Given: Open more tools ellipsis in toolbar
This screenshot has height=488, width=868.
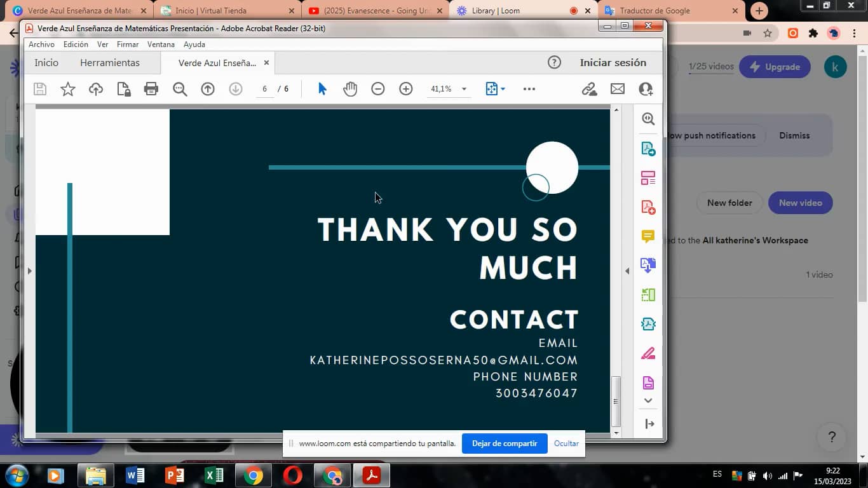Looking at the screenshot, I should (x=529, y=89).
